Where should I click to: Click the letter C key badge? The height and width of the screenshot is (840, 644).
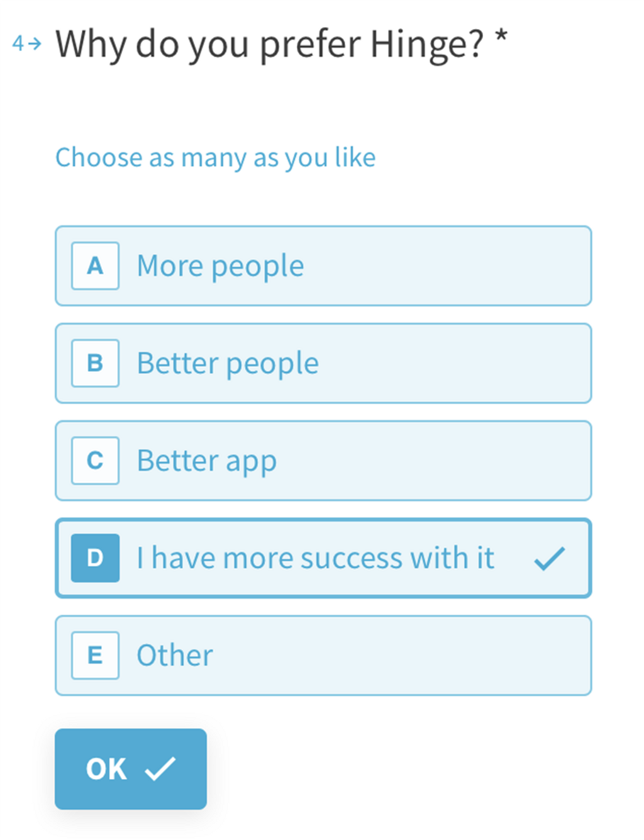95,461
